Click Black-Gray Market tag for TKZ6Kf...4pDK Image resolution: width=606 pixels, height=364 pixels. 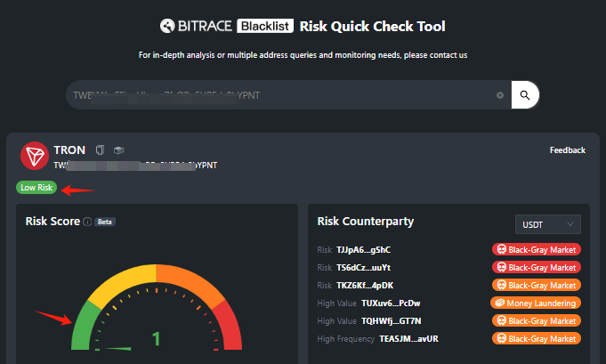point(537,285)
